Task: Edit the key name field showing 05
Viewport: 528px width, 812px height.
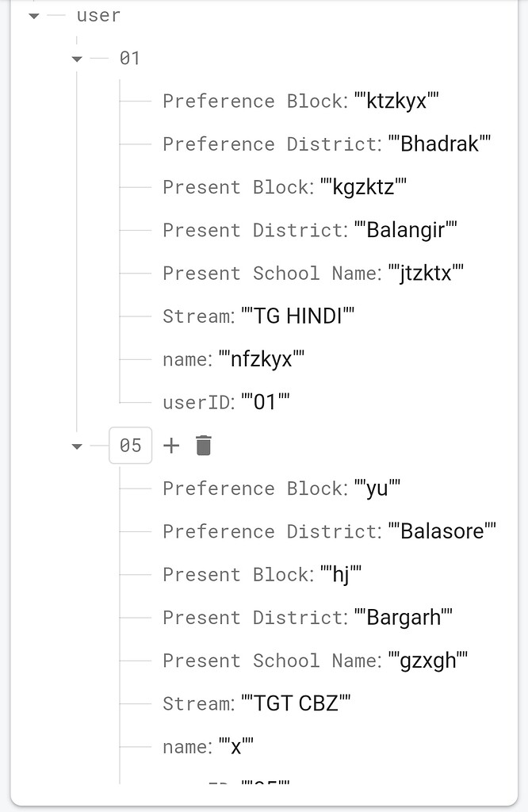Action: pyautogui.click(x=130, y=445)
